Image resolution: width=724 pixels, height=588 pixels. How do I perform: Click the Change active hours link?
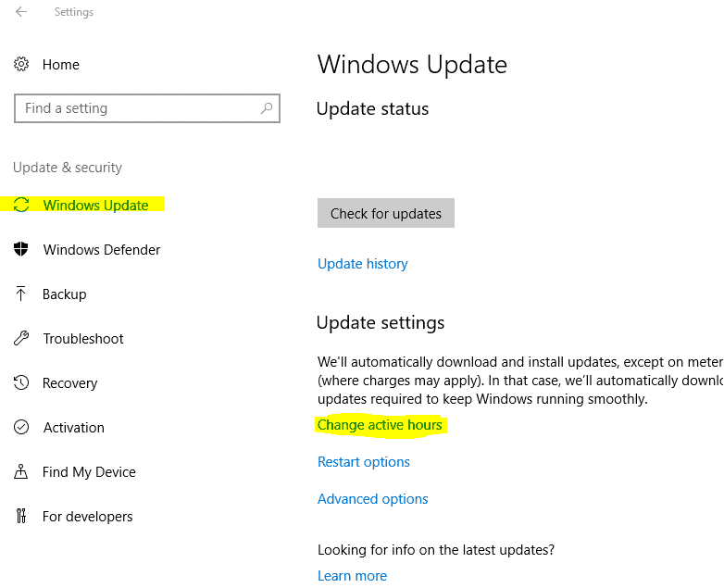[380, 425]
